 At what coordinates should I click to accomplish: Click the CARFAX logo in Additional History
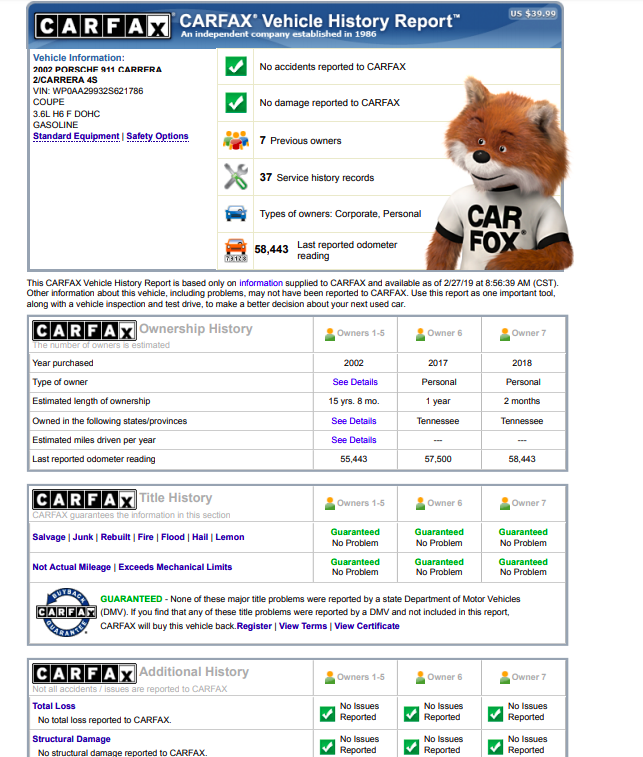point(84,673)
